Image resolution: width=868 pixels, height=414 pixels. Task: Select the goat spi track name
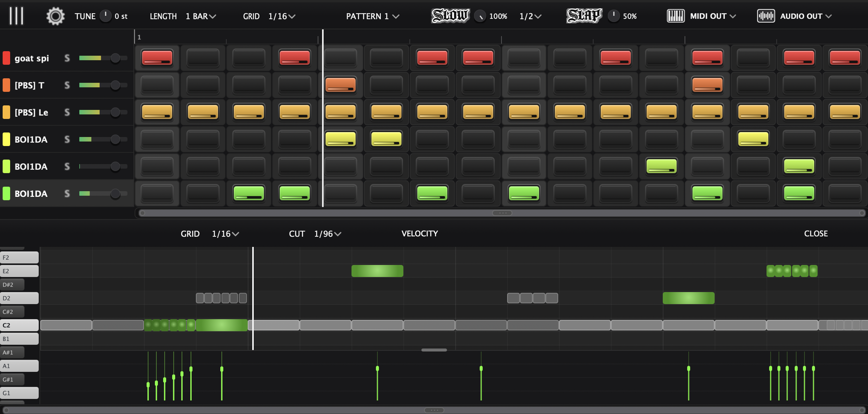tap(32, 58)
